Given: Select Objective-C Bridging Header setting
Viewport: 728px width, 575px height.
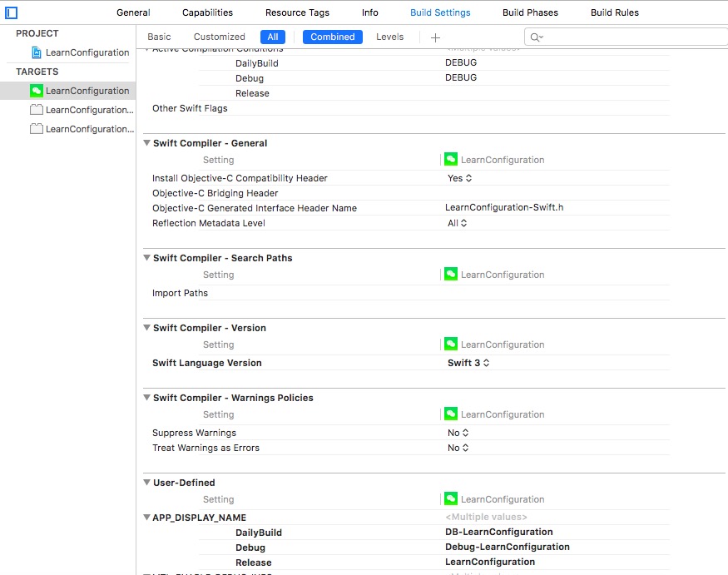Looking at the screenshot, I should pyautogui.click(x=215, y=193).
